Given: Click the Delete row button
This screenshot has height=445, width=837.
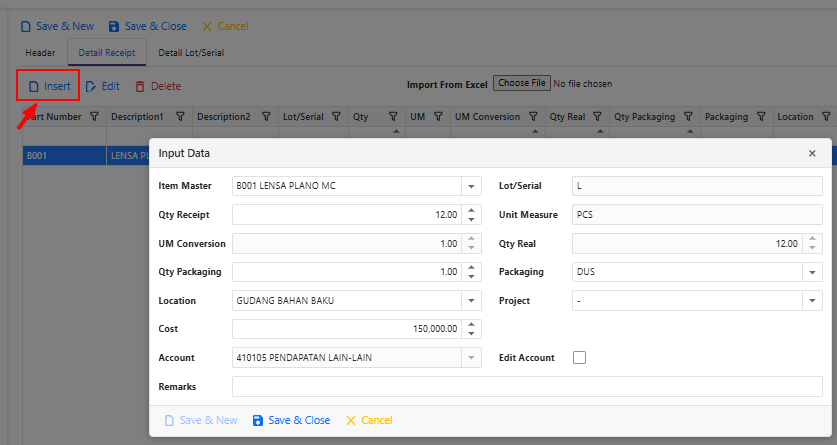Looking at the screenshot, I should [x=158, y=86].
